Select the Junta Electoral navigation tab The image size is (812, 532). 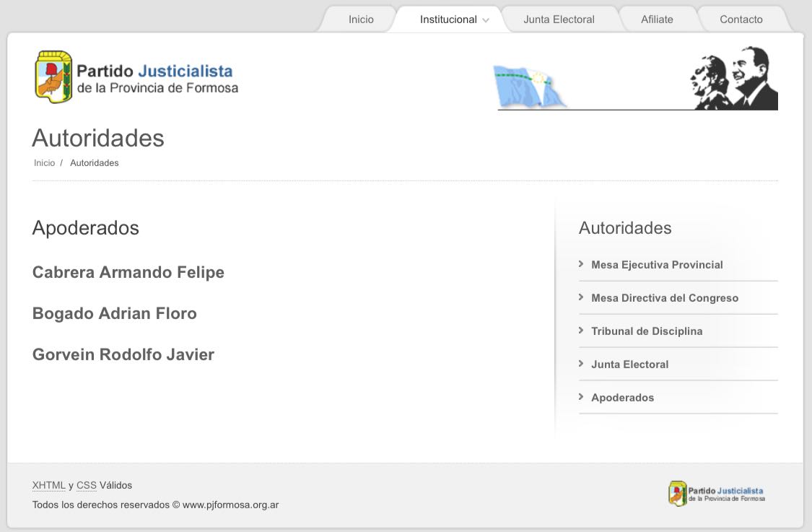pos(559,19)
